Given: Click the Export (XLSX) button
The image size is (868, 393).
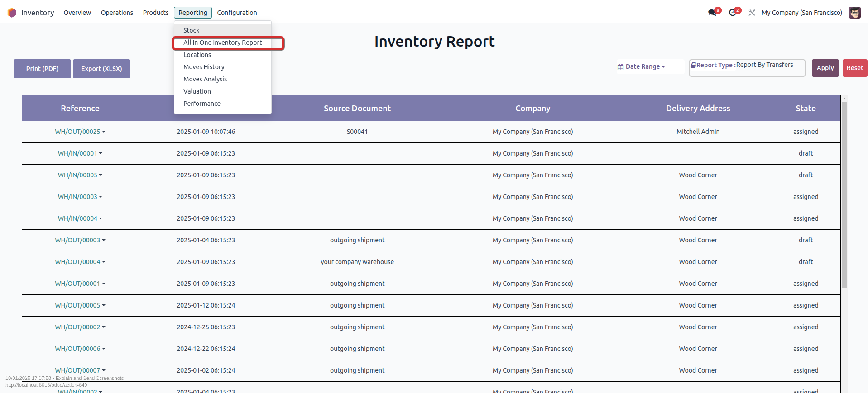Looking at the screenshot, I should (x=101, y=69).
